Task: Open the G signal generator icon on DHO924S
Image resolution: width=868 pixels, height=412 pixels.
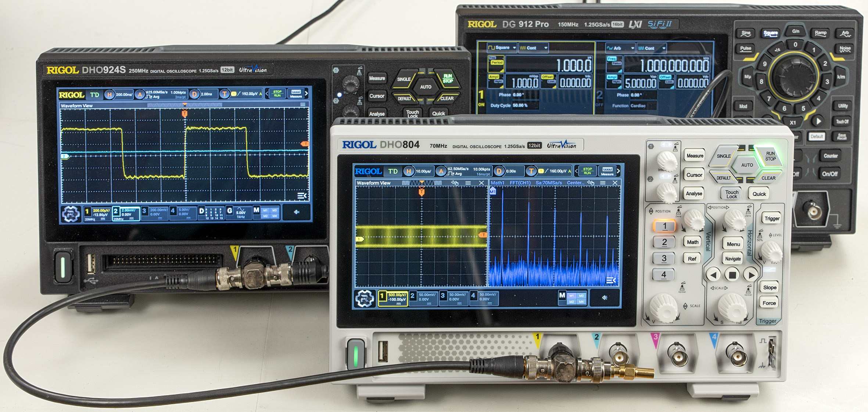Action: click(230, 211)
